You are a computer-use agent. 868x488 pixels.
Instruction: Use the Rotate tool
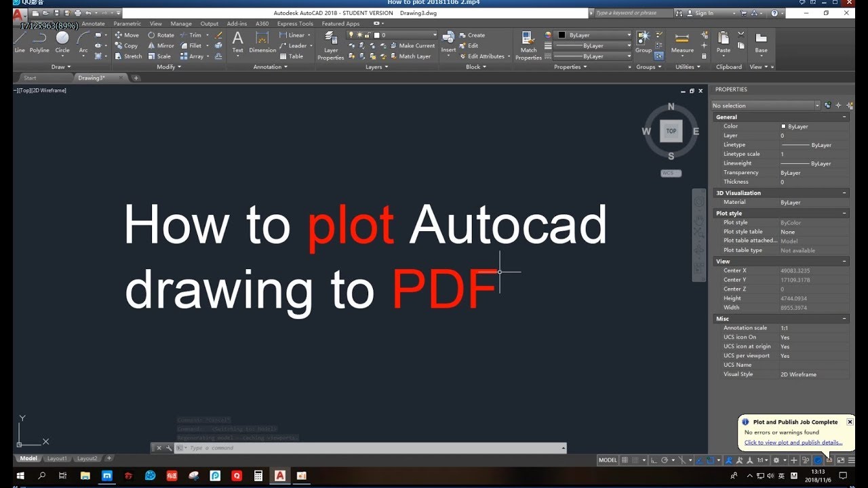click(161, 35)
